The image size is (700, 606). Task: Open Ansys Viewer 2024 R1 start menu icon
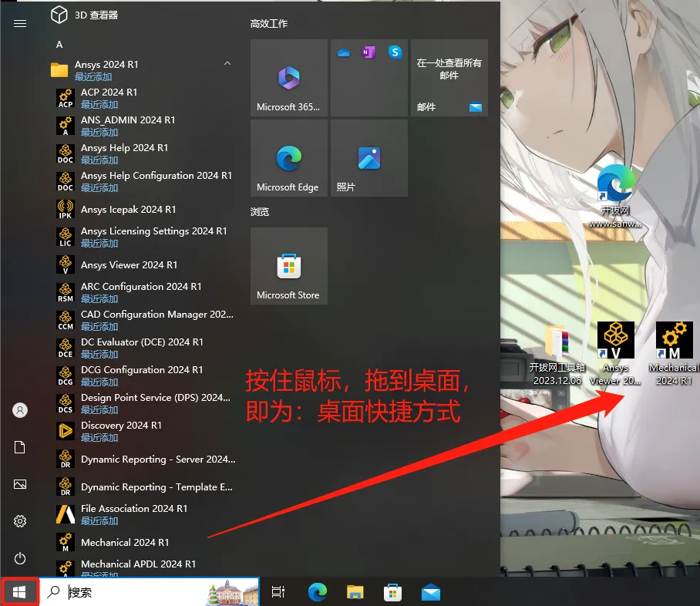[x=66, y=264]
